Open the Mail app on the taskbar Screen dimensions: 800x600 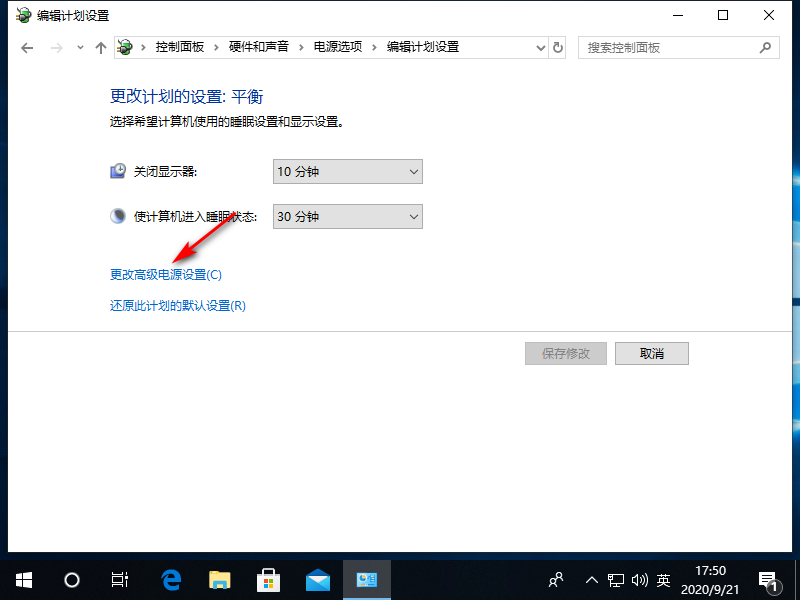pos(318,580)
